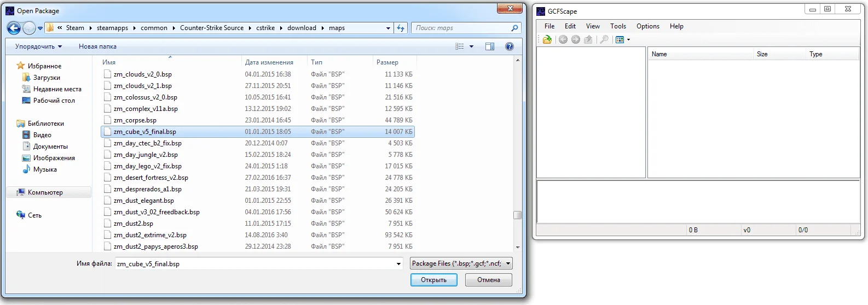Open the Tools menu in GCFScape
The width and height of the screenshot is (868, 305).
[618, 26]
